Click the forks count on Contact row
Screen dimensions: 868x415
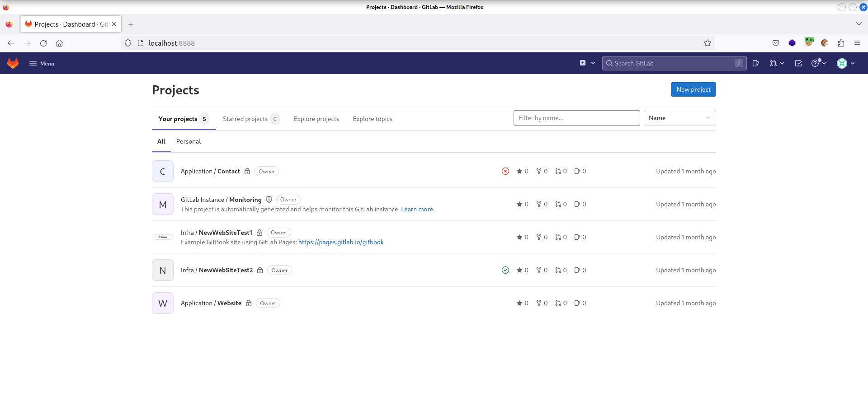[x=542, y=171]
